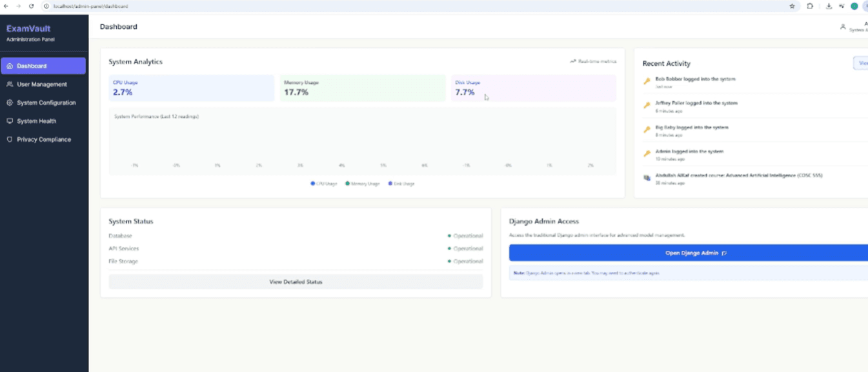The height and width of the screenshot is (372, 868).
Task: Click the browser forward arrow
Action: pyautogui.click(x=19, y=6)
